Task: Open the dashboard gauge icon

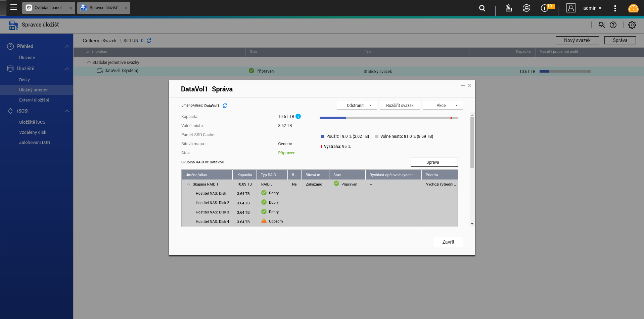Action: [x=633, y=8]
